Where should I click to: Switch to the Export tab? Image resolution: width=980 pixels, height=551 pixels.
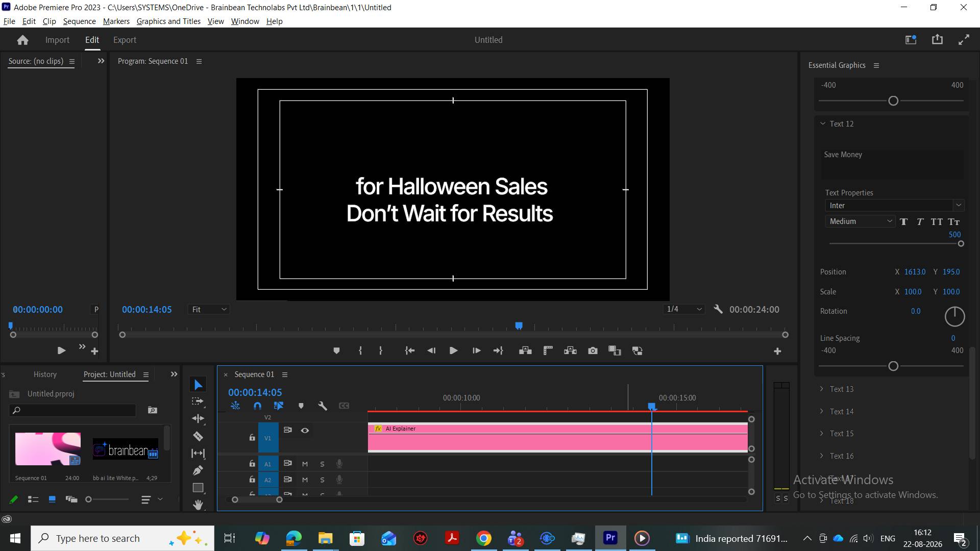(x=125, y=40)
